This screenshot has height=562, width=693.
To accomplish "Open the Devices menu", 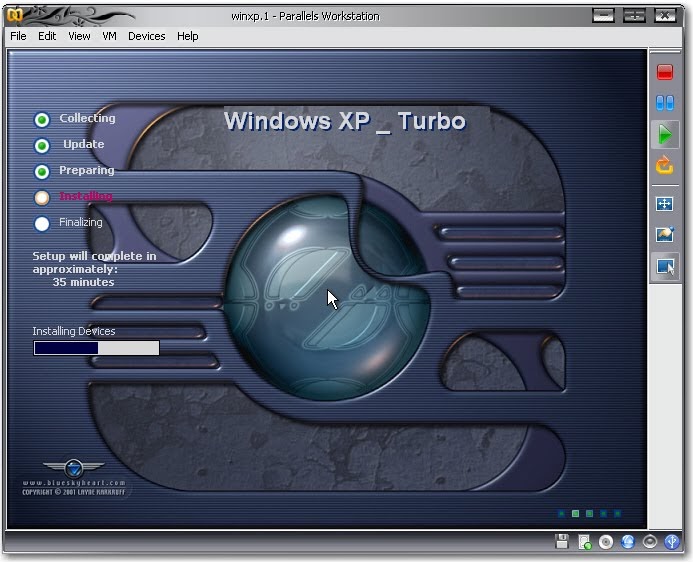I will 147,36.
